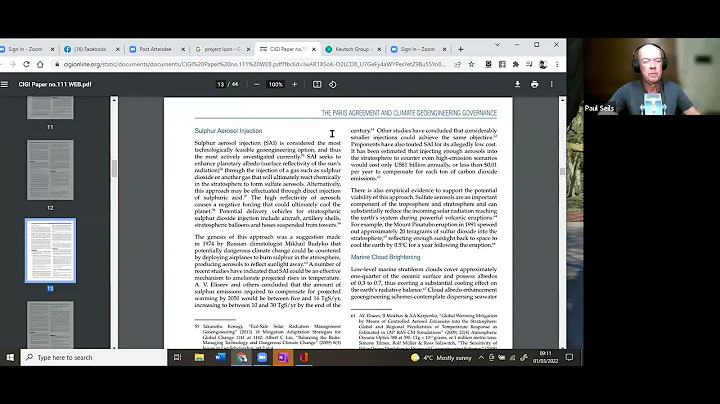Open the taskbar clock and date
The height and width of the screenshot is (404, 720).
click(545, 357)
